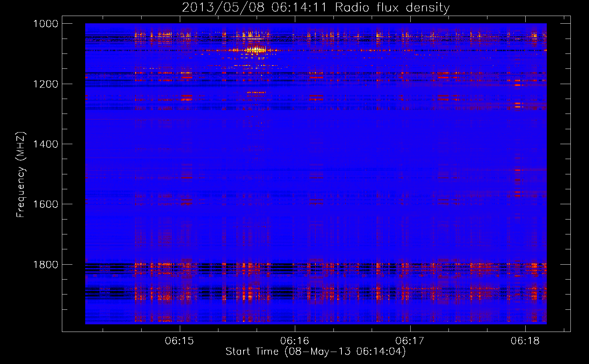The width and height of the screenshot is (589, 364).
Task: Click the "Frequency (MHZ)" axis label
Action: (21, 175)
